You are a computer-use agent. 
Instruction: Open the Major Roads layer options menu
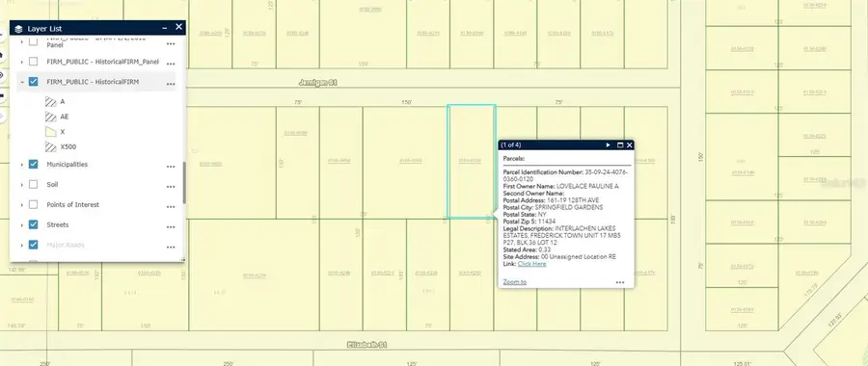coord(171,247)
